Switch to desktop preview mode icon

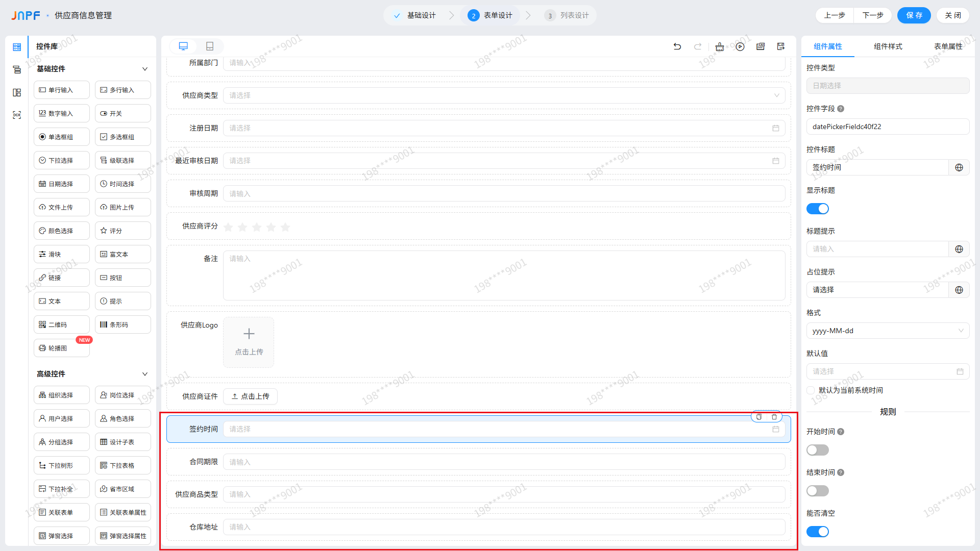coord(183,46)
